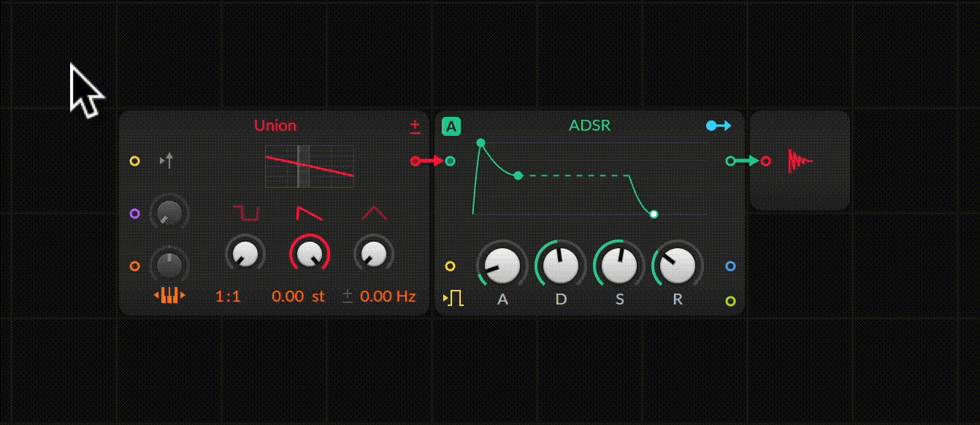Toggle the orange keyboard tracking icon
This screenshot has height=425, width=980.
169,295
